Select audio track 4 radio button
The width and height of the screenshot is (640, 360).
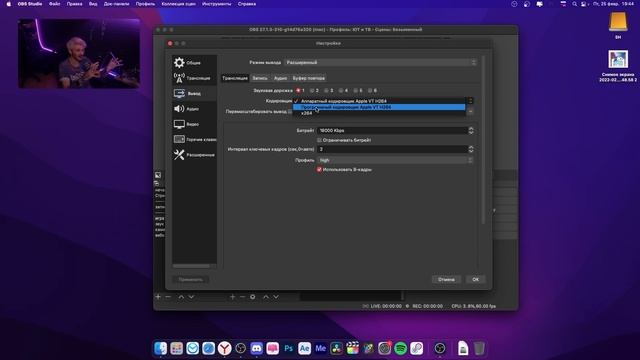[x=341, y=91]
